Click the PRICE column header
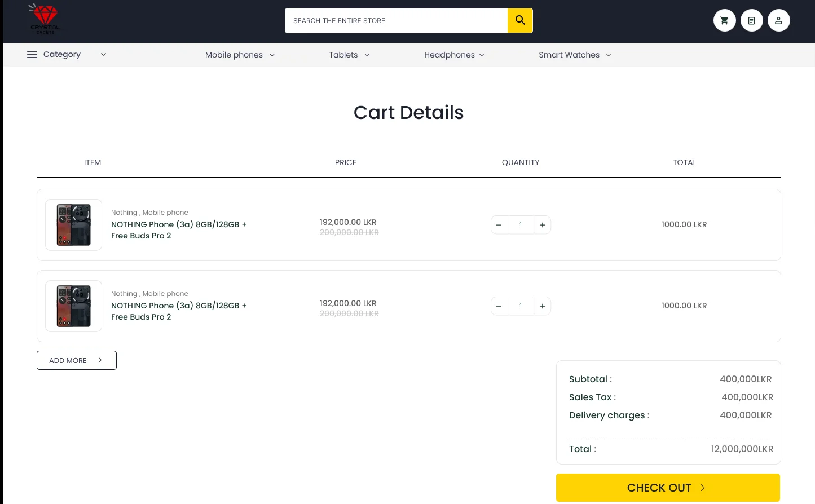 pyautogui.click(x=346, y=162)
